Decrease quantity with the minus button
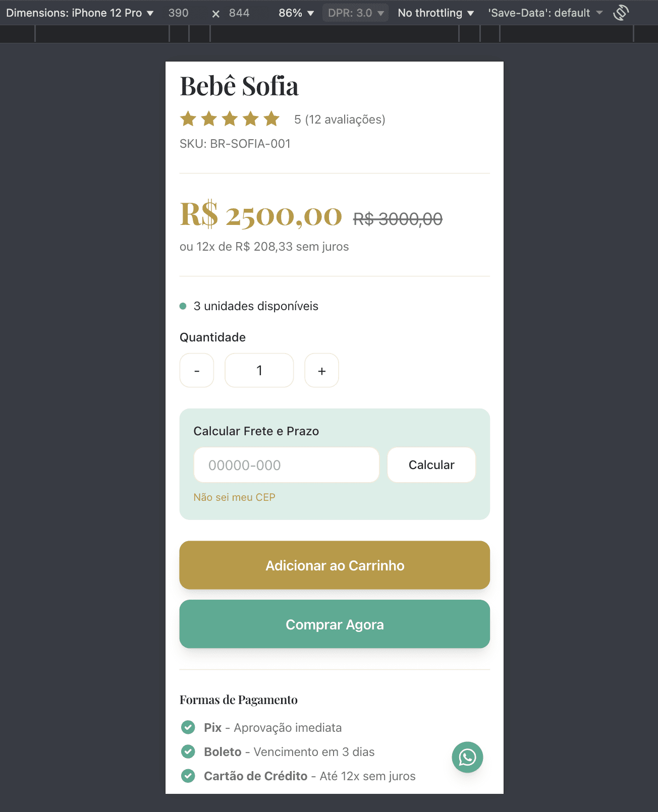Viewport: 658px width, 812px height. pyautogui.click(x=197, y=371)
